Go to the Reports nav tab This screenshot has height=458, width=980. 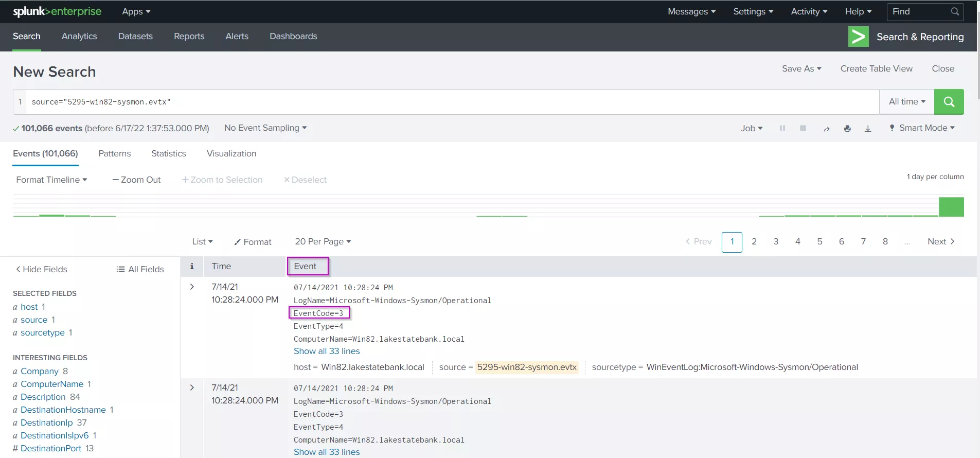[x=189, y=36]
